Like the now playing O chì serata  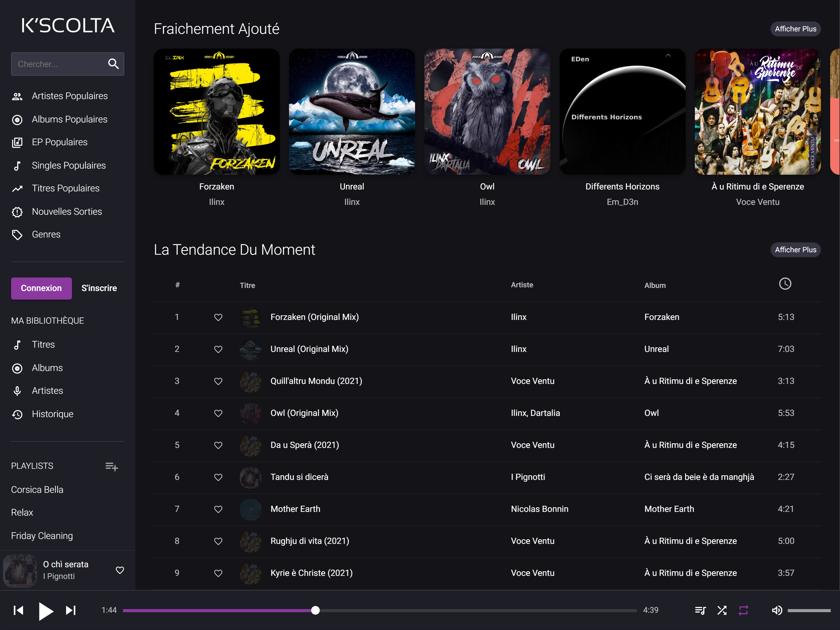[120, 570]
